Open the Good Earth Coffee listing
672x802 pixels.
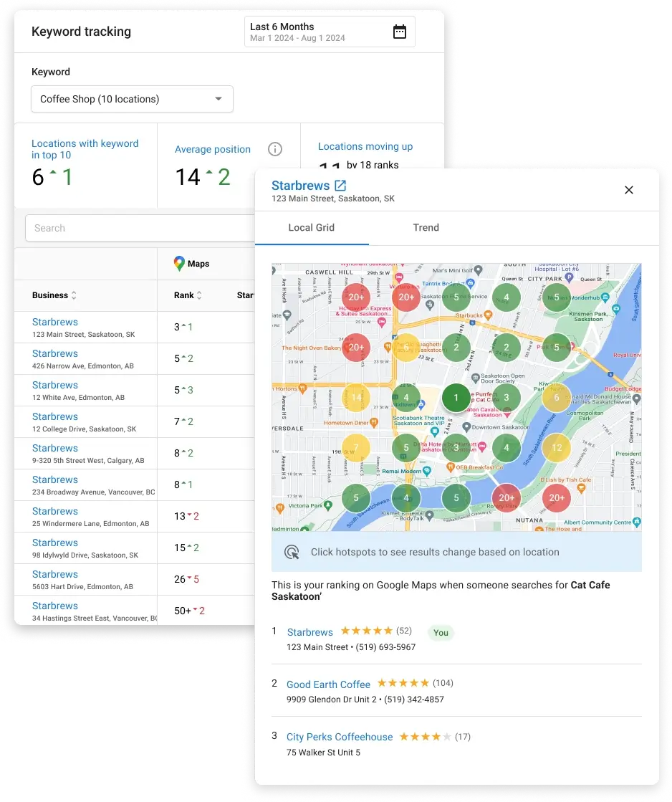click(328, 684)
